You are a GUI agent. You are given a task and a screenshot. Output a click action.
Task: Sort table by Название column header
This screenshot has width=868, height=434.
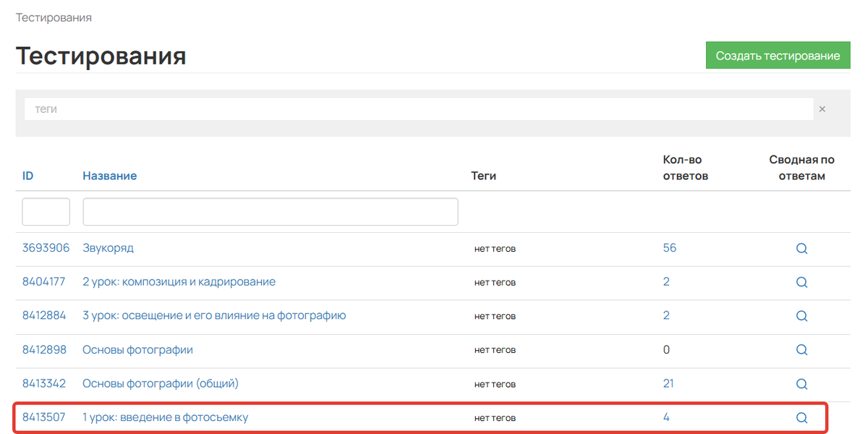point(109,176)
